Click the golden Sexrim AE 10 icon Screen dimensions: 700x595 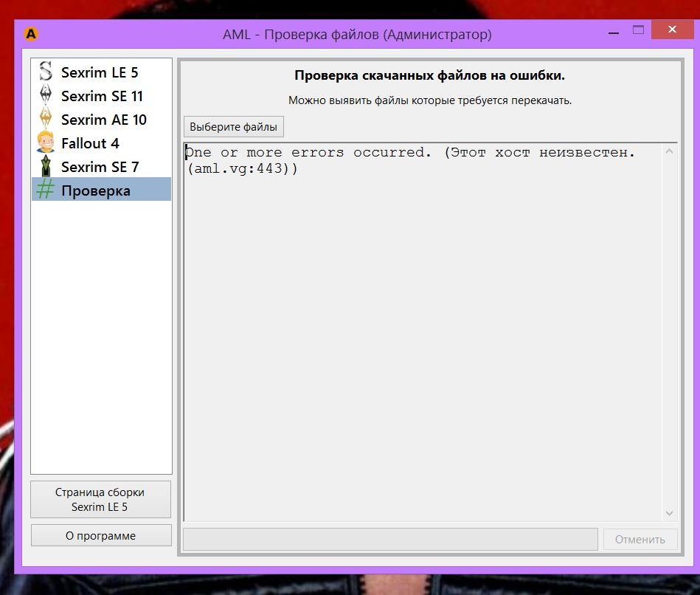46,120
